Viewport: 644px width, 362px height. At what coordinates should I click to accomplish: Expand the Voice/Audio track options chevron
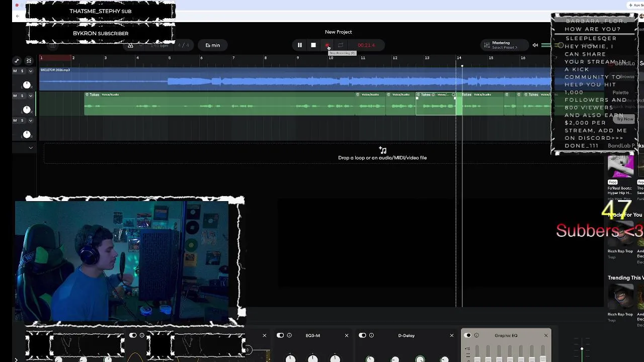click(x=31, y=96)
